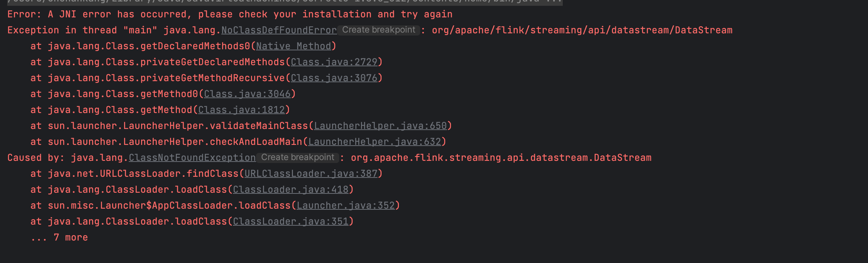Viewport: 868px width, 263px height.
Task: Jump to Class.java:2729 source
Action: click(x=334, y=62)
